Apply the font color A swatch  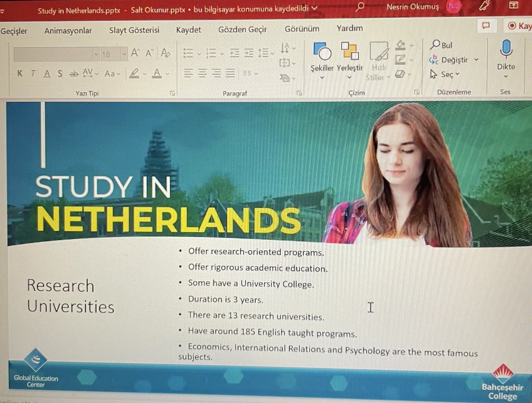coord(156,73)
